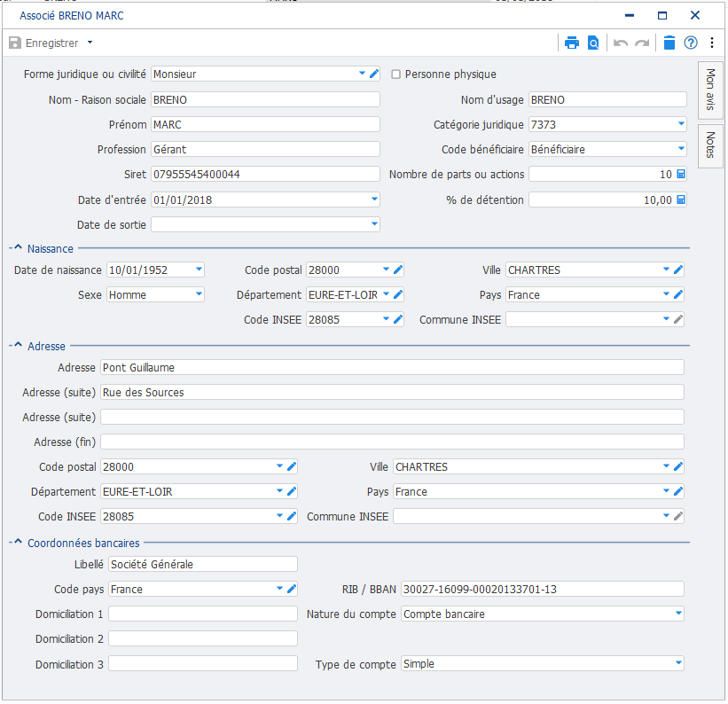
Task: Open the Mon avis side tab
Action: pyautogui.click(x=710, y=91)
